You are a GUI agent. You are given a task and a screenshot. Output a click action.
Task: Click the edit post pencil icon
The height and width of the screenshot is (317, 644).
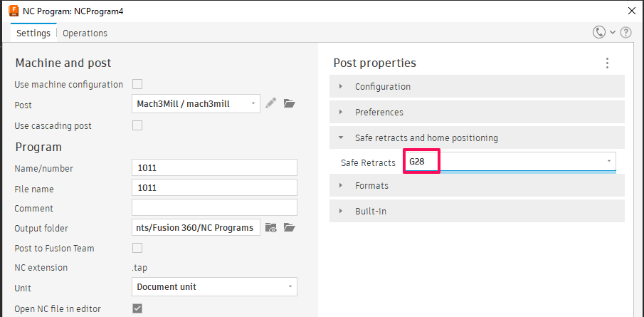pos(270,103)
